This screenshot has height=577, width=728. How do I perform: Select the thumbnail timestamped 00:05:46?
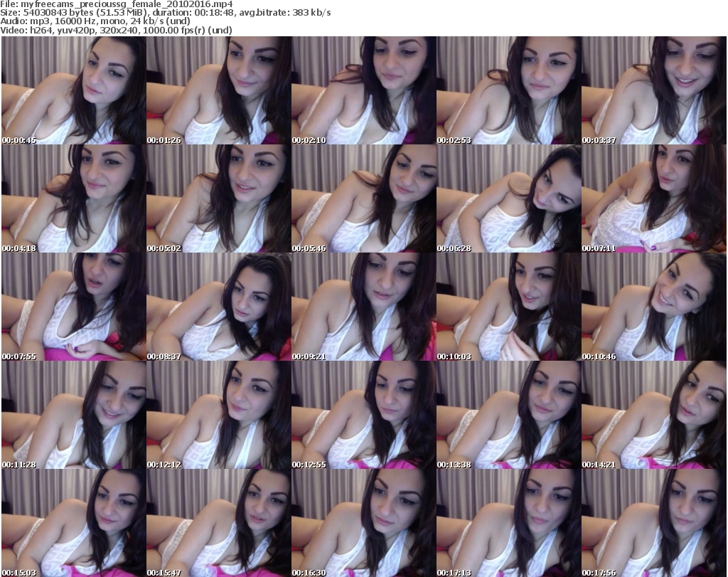[364, 198]
